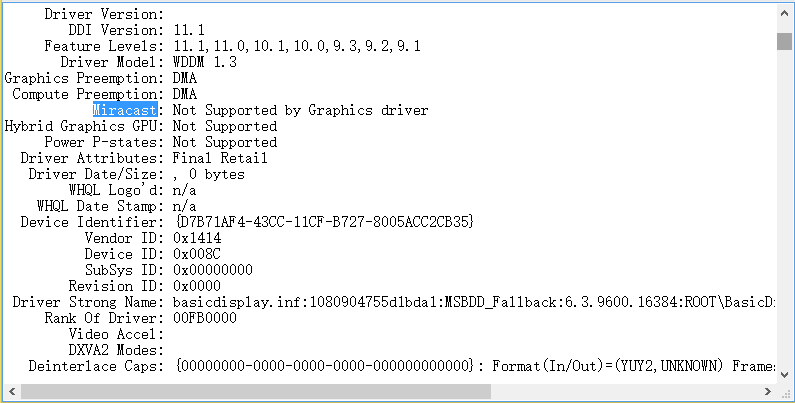Click the Feature Levels value list

click(x=297, y=47)
